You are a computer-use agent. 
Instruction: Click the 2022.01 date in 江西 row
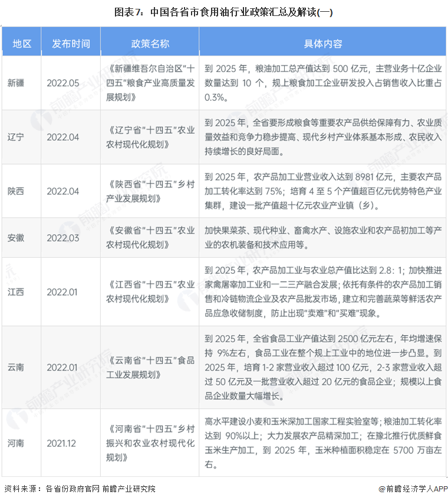(x=62, y=292)
